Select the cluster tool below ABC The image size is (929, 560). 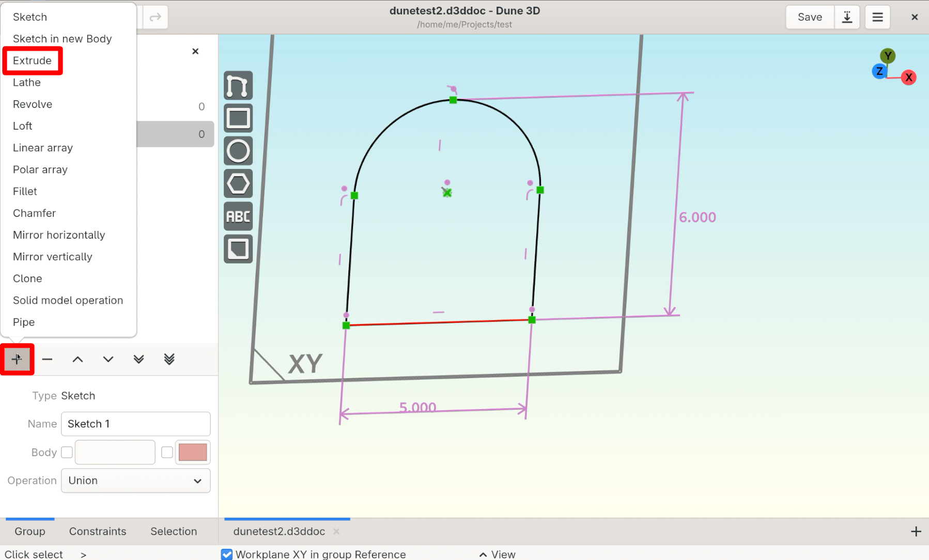click(x=238, y=249)
